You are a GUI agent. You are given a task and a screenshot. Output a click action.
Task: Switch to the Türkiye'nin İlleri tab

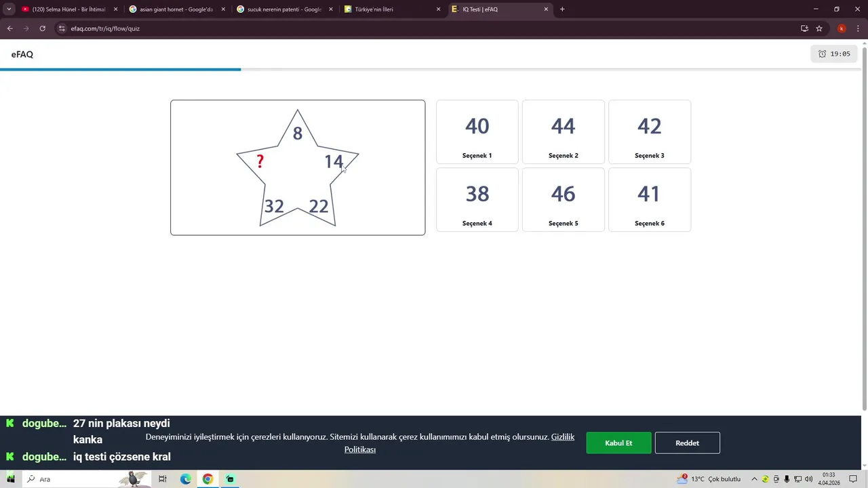(x=391, y=9)
